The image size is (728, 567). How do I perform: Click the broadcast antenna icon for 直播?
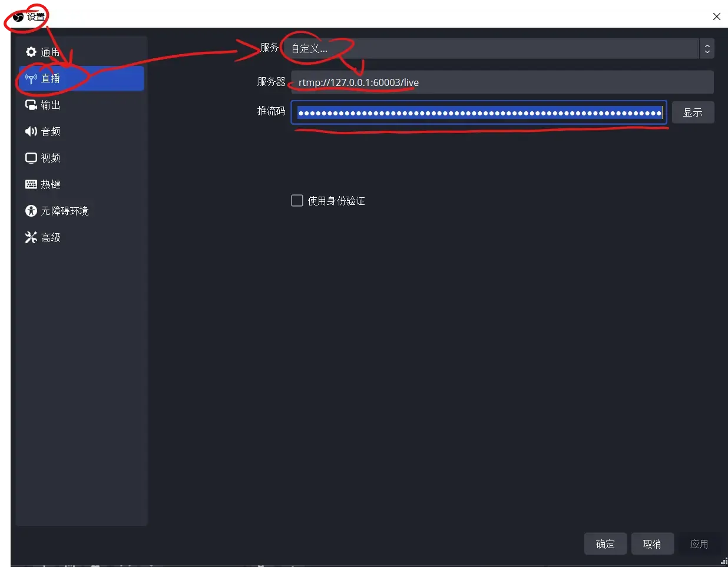(x=31, y=78)
